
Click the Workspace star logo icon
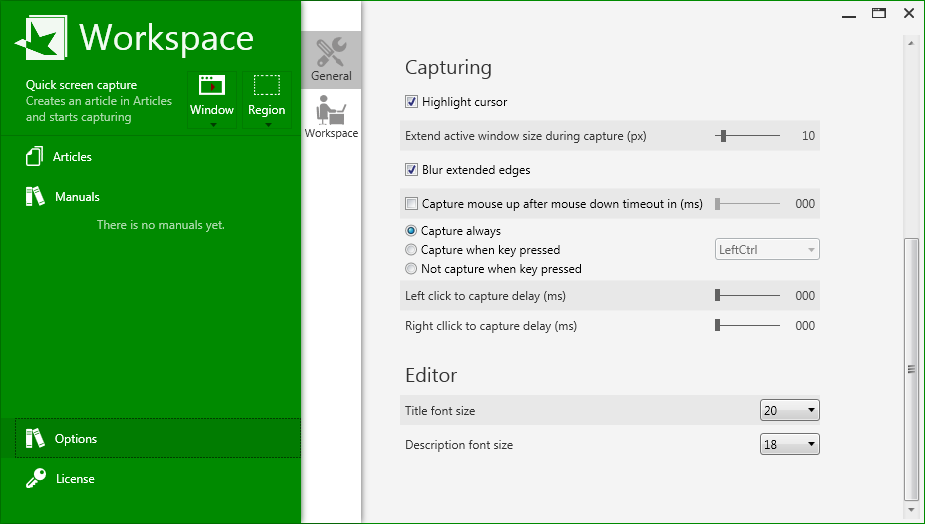[39, 38]
